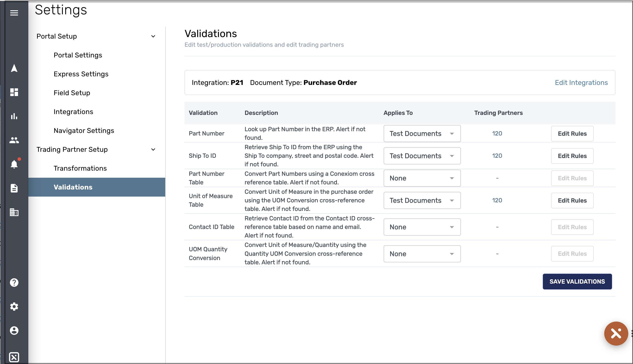Click the Navigator arrow icon in sidebar
Image resolution: width=633 pixels, height=364 pixels.
[x=14, y=68]
